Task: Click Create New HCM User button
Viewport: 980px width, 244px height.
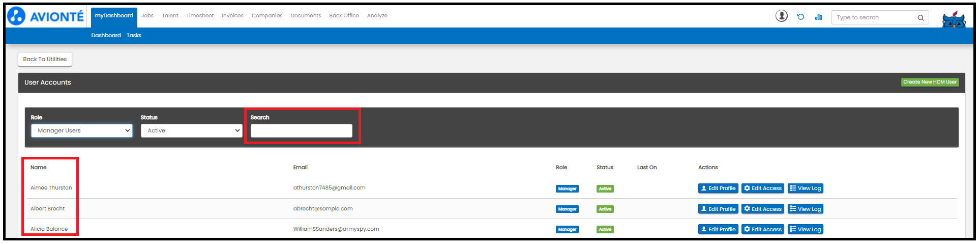Action: coord(930,82)
